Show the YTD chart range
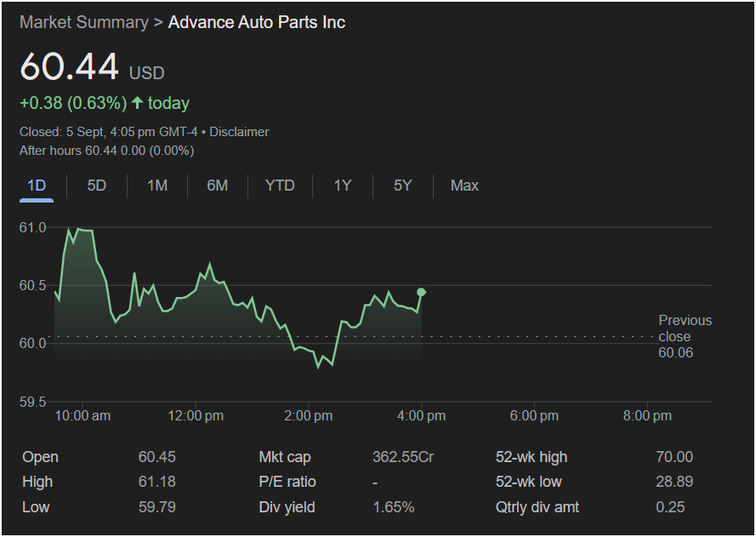The image size is (756, 537). tap(280, 186)
